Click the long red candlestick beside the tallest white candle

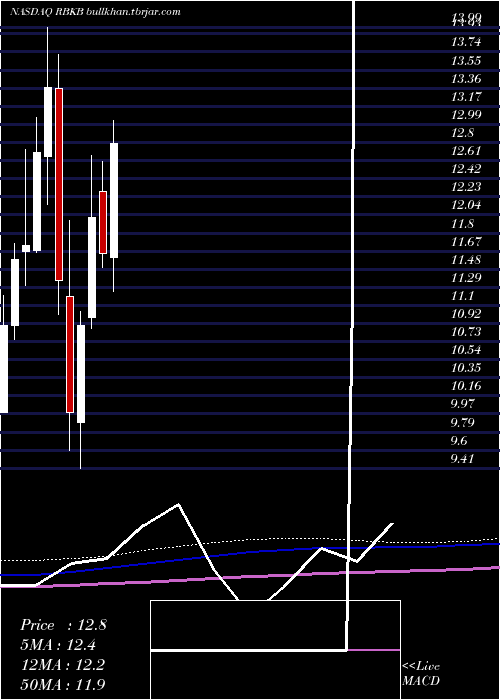(59, 184)
